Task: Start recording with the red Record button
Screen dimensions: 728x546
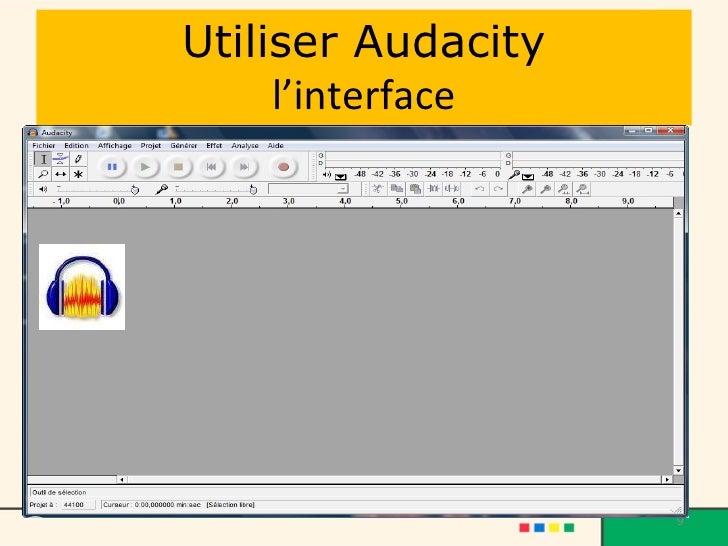Action: pos(283,167)
